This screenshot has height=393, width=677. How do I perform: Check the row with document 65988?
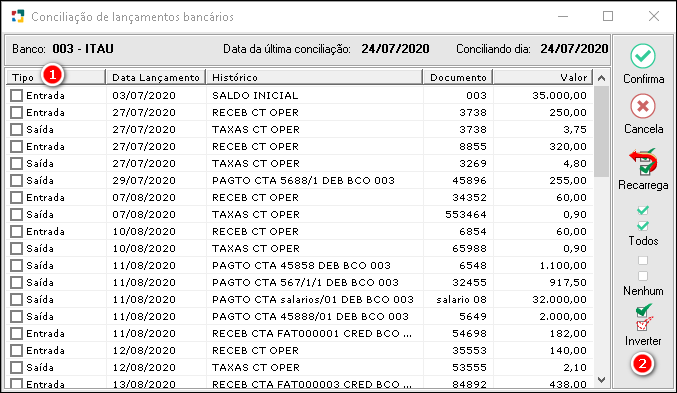16,248
